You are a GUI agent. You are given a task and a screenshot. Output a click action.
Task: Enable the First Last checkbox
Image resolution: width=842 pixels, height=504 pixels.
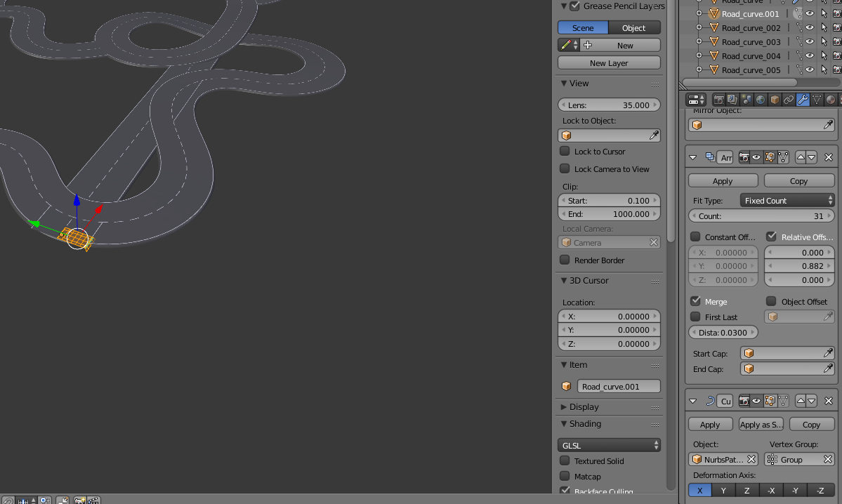695,317
